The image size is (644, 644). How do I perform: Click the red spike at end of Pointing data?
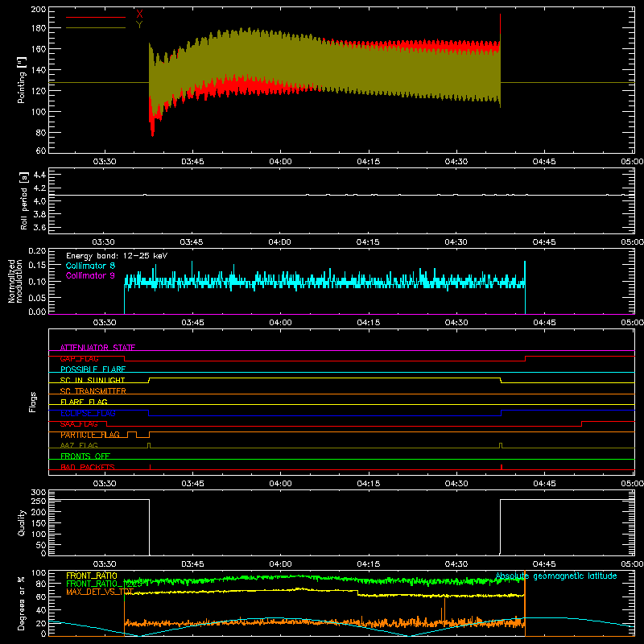click(500, 27)
